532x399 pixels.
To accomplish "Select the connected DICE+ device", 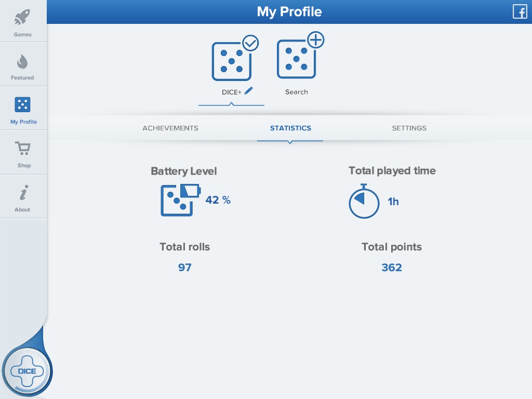I will pos(231,61).
